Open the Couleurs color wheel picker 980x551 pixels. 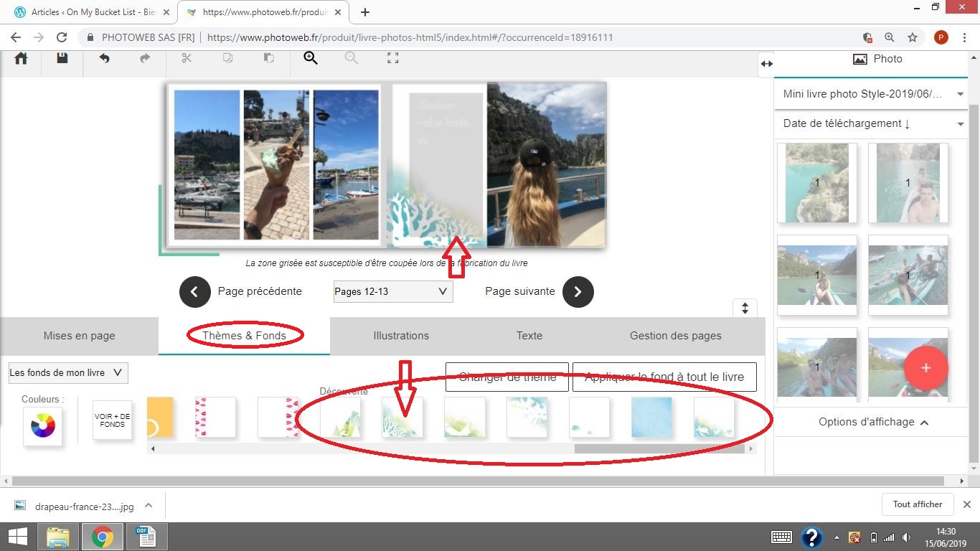tap(42, 426)
